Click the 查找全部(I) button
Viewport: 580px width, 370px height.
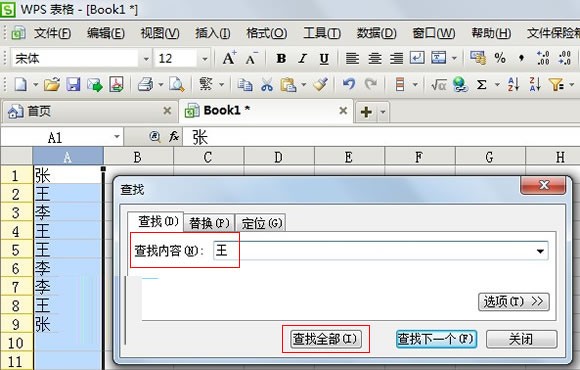[325, 339]
